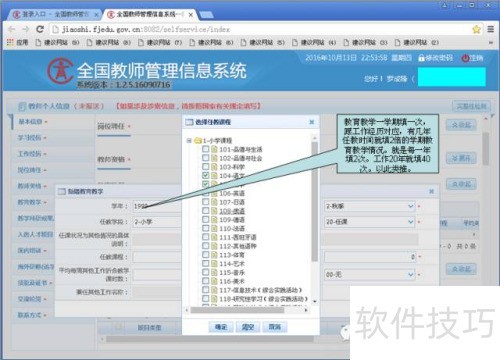Click the course tree's scroll right arrow

click(x=306, y=310)
